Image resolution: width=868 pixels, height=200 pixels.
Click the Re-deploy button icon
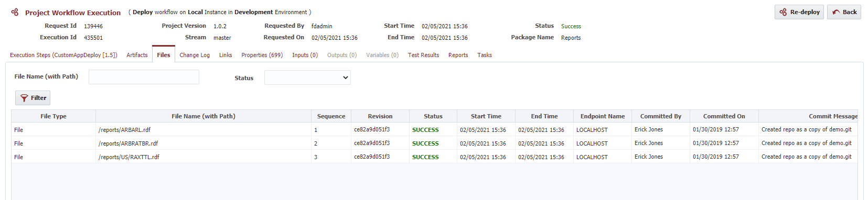click(x=783, y=12)
